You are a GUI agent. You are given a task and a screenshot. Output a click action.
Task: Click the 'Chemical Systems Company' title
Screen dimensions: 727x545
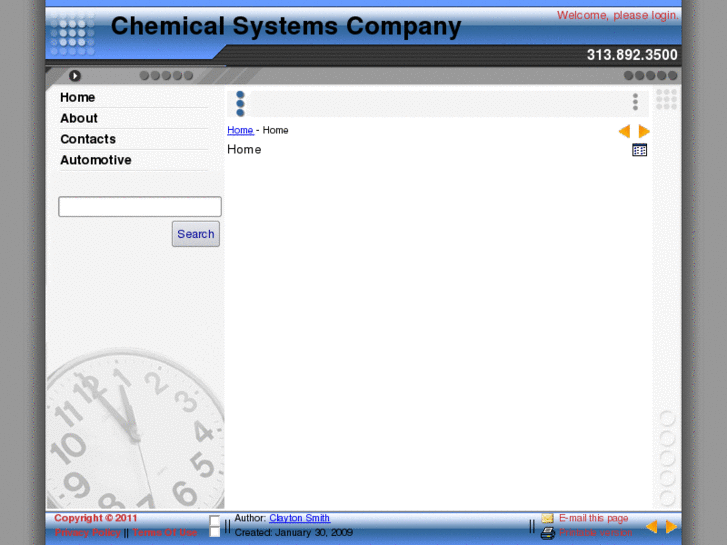(x=286, y=26)
